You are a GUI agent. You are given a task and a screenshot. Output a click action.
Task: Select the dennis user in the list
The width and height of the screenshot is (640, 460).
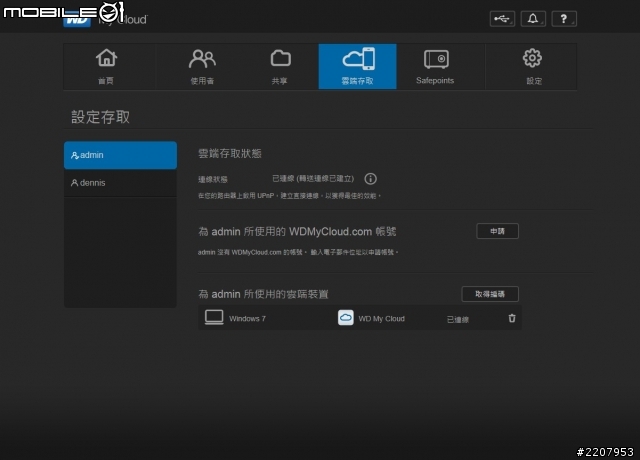click(x=120, y=183)
